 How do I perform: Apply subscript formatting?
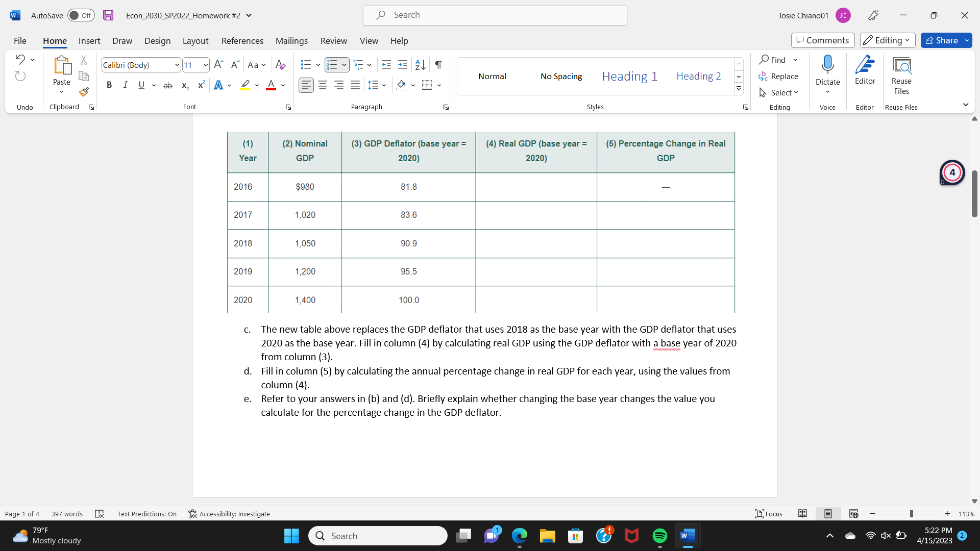[x=184, y=86]
